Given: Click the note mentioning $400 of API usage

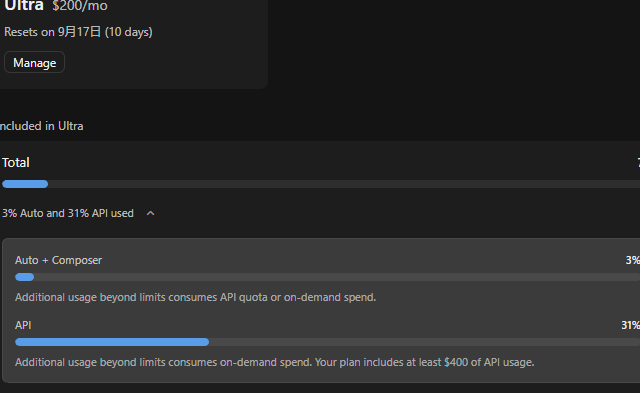Looking at the screenshot, I should (275, 362).
